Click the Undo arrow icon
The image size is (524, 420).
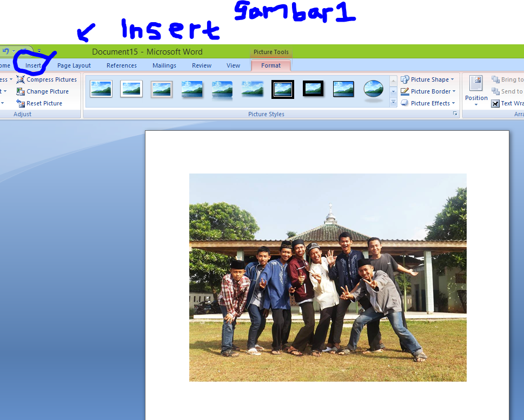tap(6, 51)
